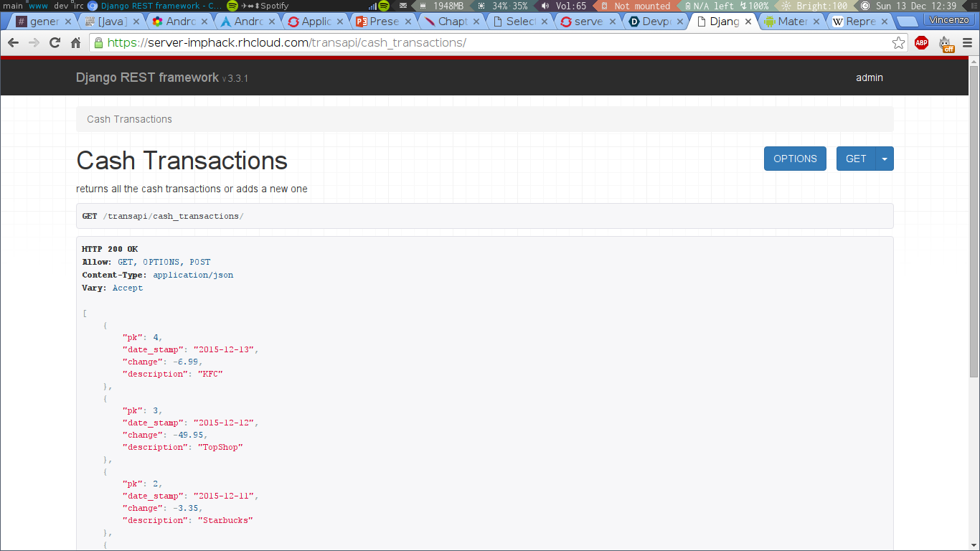Click the description value "KFC"
This screenshot has height=551, width=980.
(210, 374)
